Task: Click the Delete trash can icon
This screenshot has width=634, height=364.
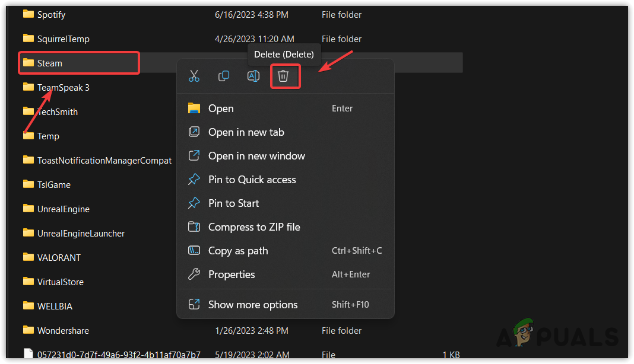Action: [x=283, y=76]
